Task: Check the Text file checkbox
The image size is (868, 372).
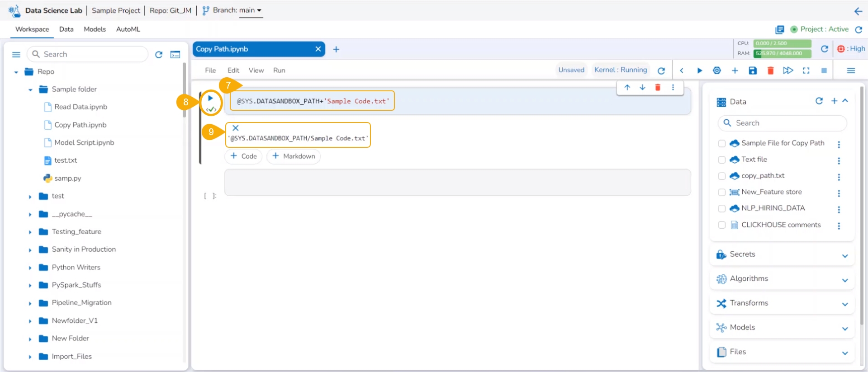Action: pyautogui.click(x=722, y=160)
